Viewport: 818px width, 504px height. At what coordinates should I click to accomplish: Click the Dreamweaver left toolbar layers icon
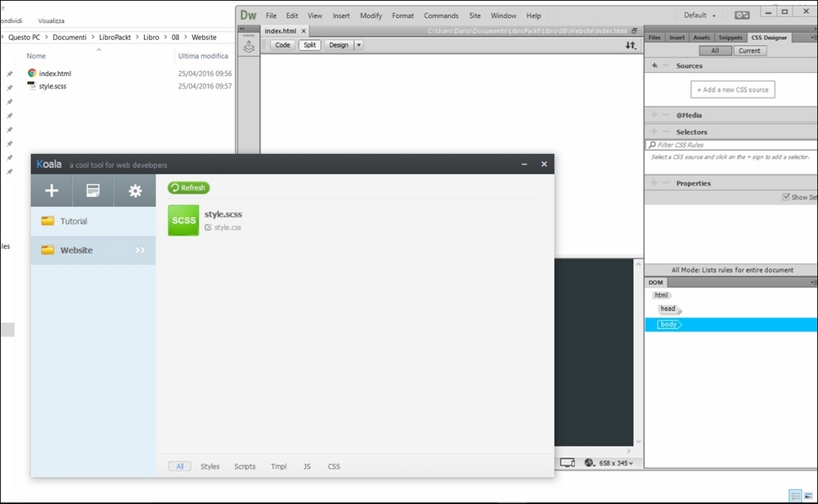coord(249,47)
